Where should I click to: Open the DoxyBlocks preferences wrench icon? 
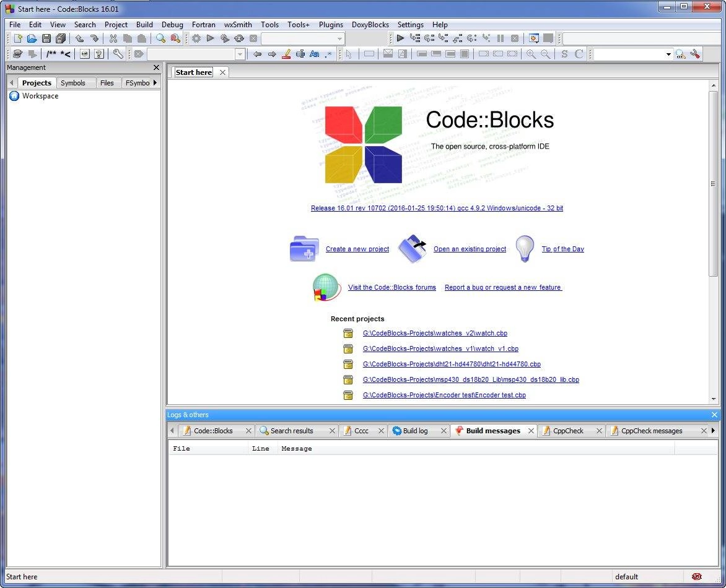[x=118, y=54]
